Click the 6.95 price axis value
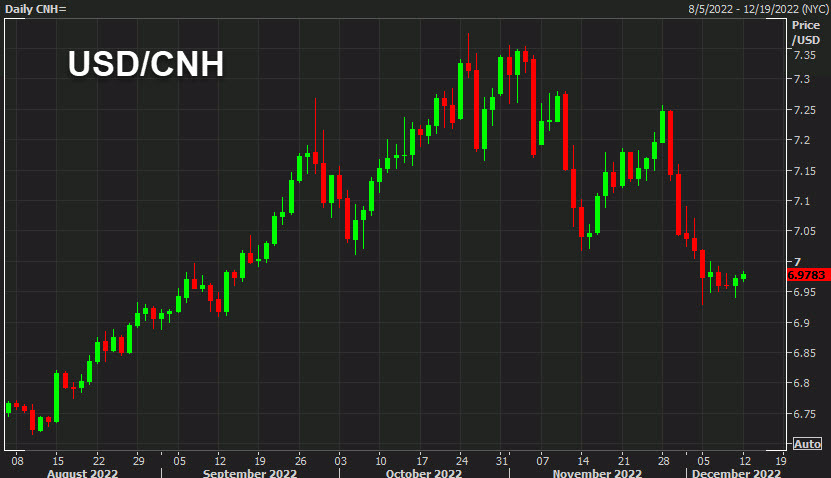Screen dimensions: 831x478 point(805,292)
